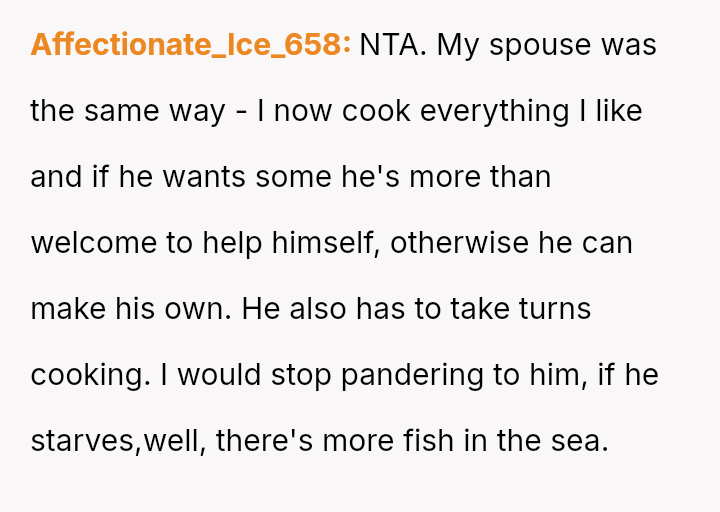Open the Affectionate_Ice_658 user profile
720x512 pixels.
tap(190, 45)
